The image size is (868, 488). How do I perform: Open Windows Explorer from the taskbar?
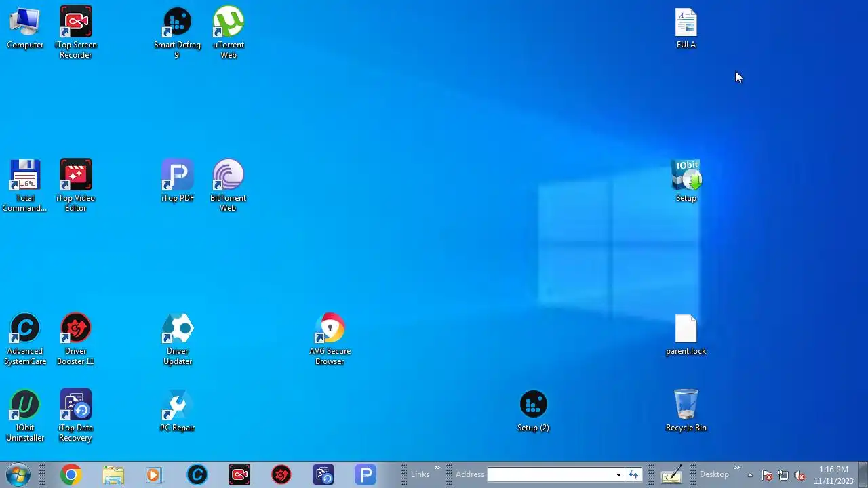pyautogui.click(x=113, y=474)
